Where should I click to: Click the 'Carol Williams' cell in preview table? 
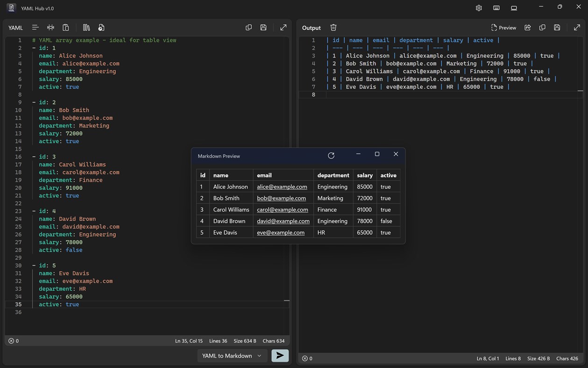click(231, 209)
